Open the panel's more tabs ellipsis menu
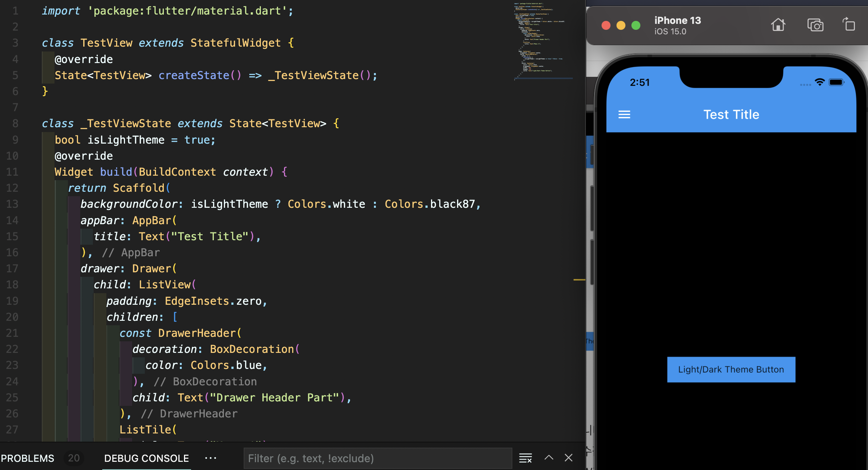The height and width of the screenshot is (470, 868). 210,458
